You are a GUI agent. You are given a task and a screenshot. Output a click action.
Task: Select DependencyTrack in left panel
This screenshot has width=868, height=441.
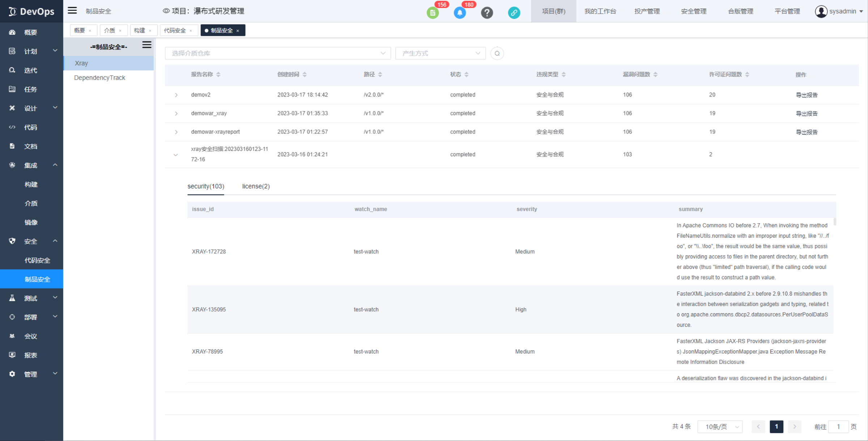click(99, 77)
